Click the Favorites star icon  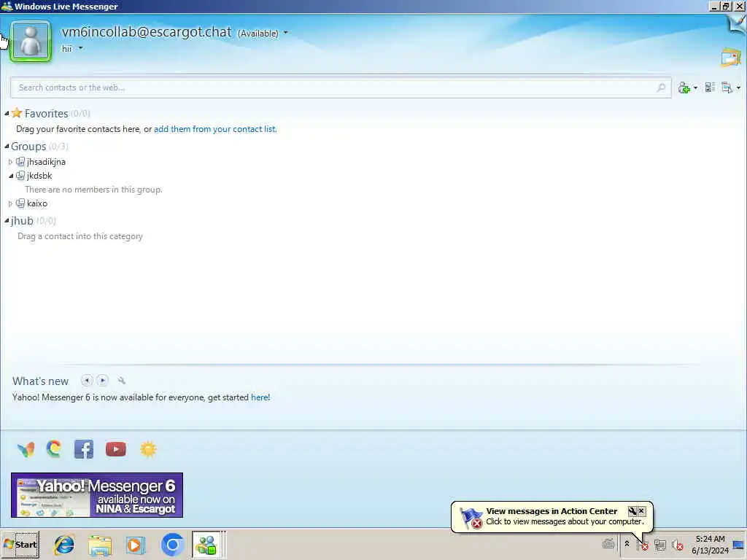tap(17, 113)
